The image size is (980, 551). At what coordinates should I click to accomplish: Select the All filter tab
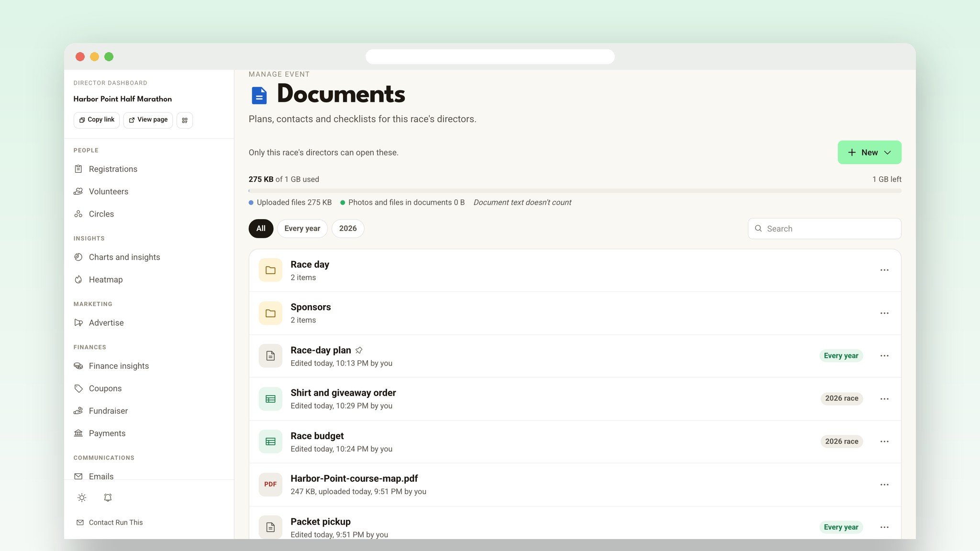261,229
